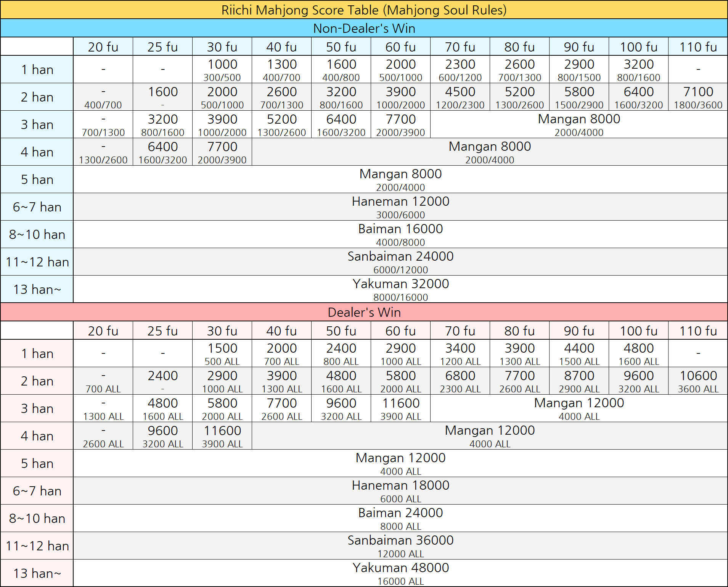
Task: Click the Baiman 24000 cell
Action: [400, 518]
